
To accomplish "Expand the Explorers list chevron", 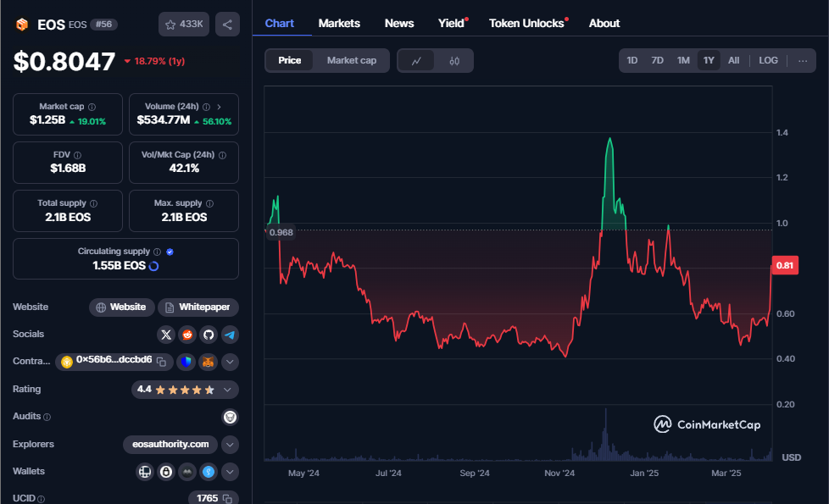I will coord(230,445).
